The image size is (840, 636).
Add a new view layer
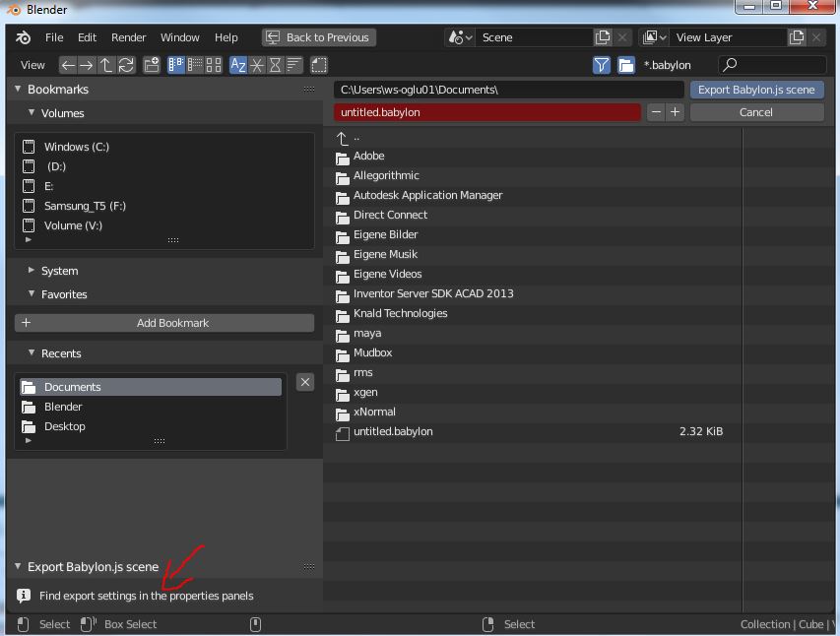[x=797, y=37]
